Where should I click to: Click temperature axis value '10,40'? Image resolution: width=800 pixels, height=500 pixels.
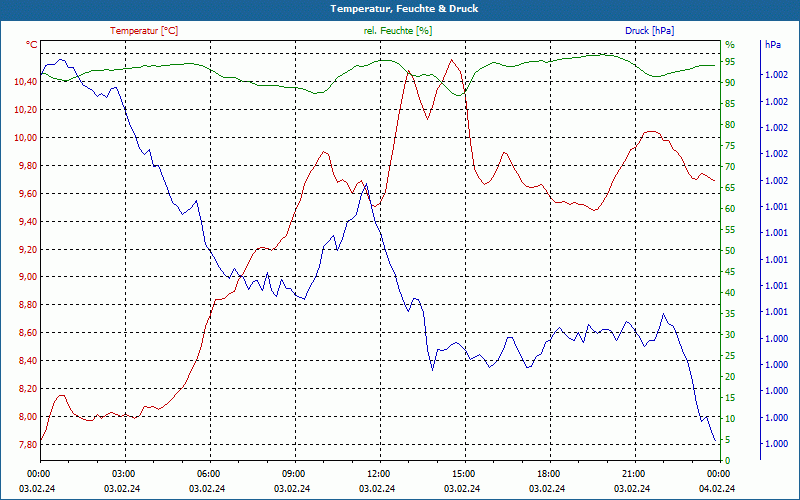click(26, 82)
